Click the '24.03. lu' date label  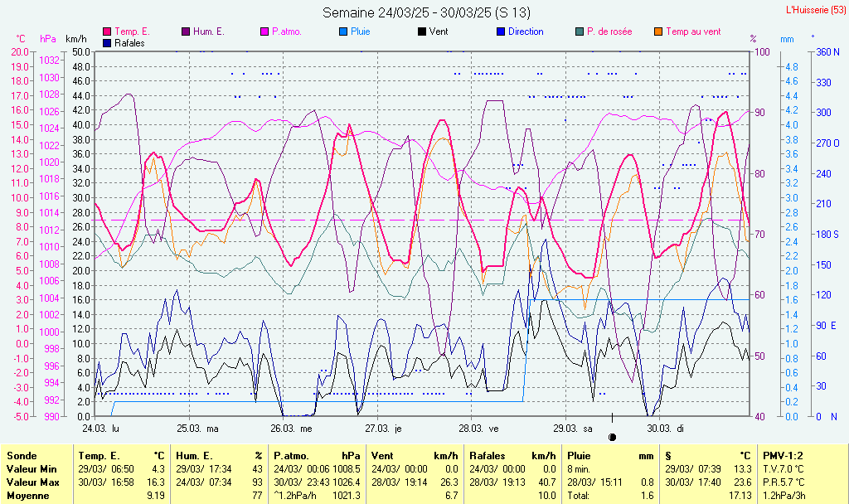point(100,429)
